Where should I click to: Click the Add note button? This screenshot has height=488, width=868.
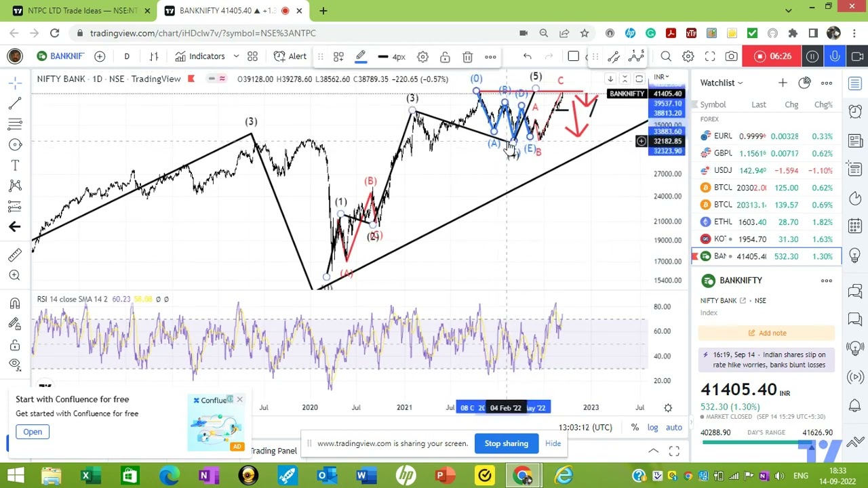766,333
